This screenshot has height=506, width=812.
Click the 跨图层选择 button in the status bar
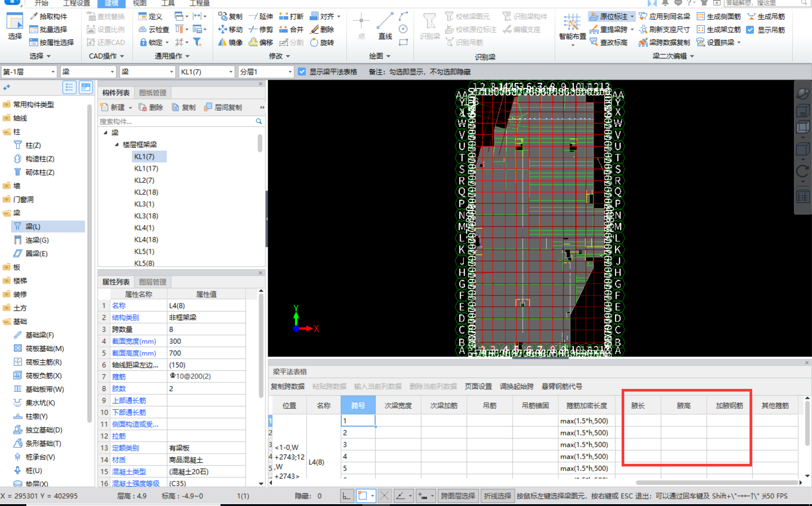tap(458, 496)
